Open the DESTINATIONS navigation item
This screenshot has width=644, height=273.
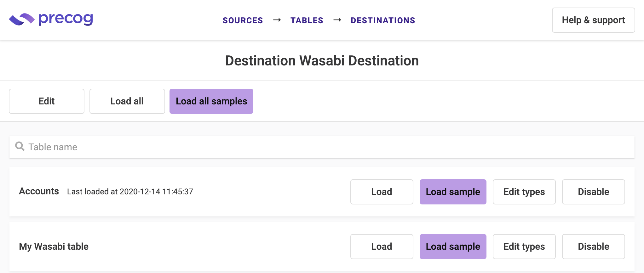point(383,20)
